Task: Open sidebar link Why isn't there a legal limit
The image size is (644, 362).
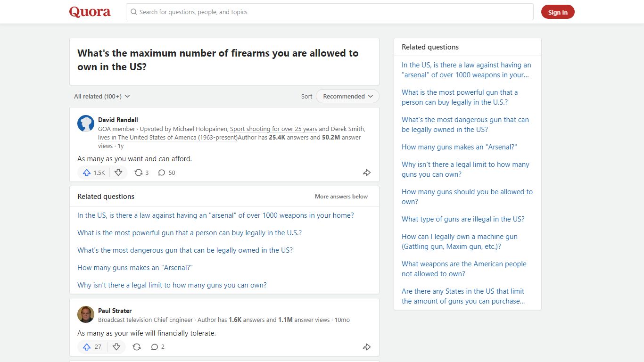Action: click(465, 169)
